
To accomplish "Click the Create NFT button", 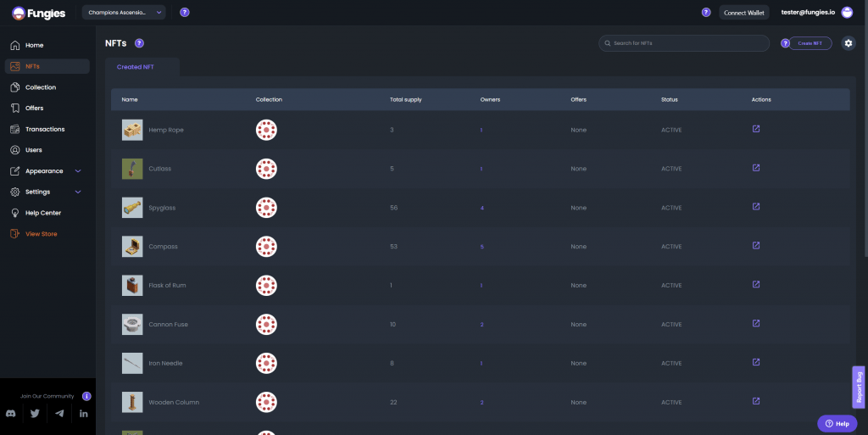I will [x=810, y=43].
